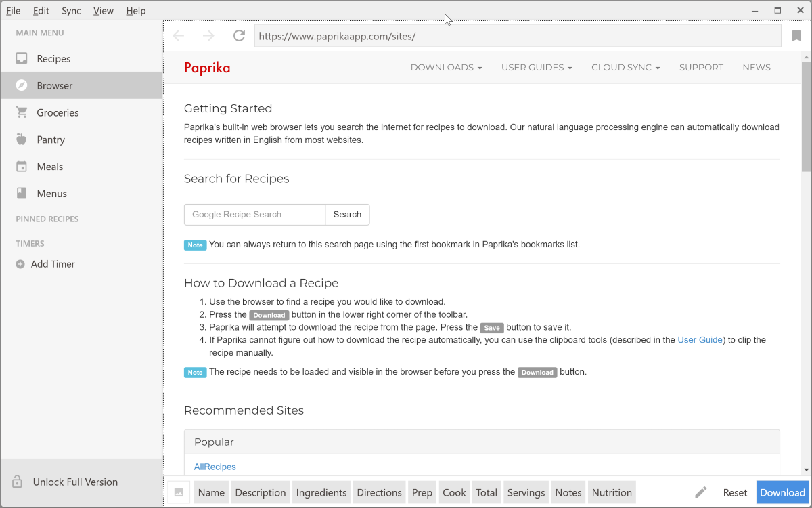Click the Nutrition clip button
This screenshot has width=812, height=508.
coord(612,492)
